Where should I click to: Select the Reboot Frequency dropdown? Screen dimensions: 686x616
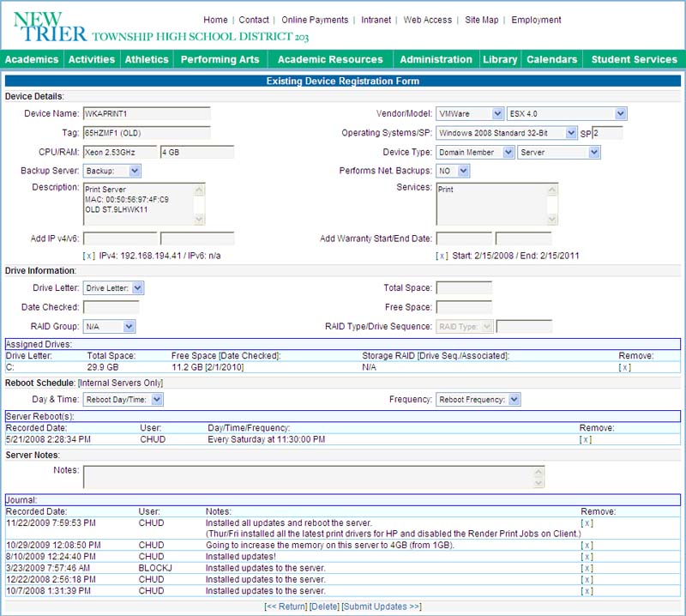click(x=478, y=400)
